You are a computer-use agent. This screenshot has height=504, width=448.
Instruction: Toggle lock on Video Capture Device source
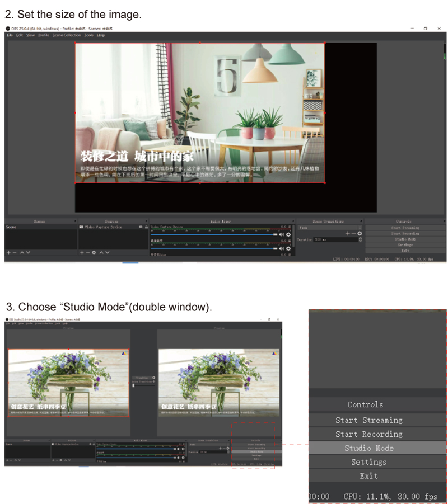coord(146,227)
